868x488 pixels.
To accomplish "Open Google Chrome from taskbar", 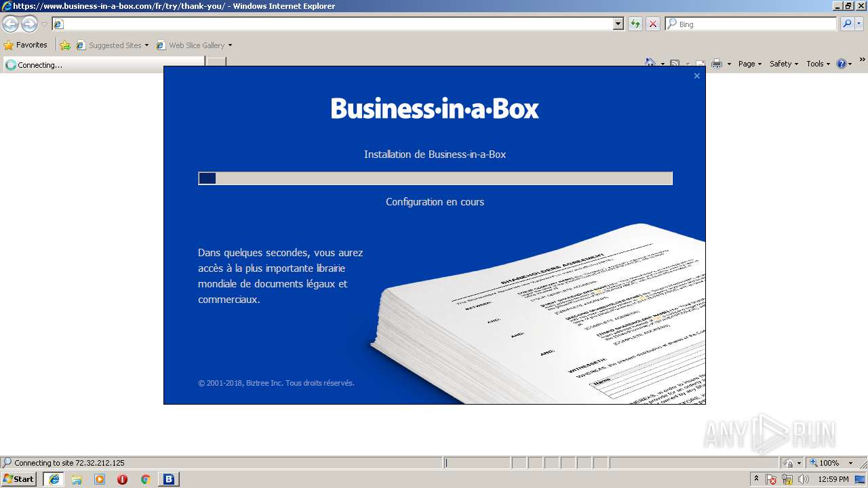I will (145, 479).
